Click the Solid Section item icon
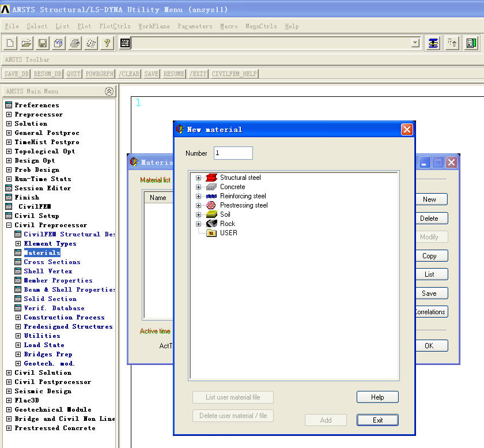Viewport: 484px width, 448px height. coord(18,299)
